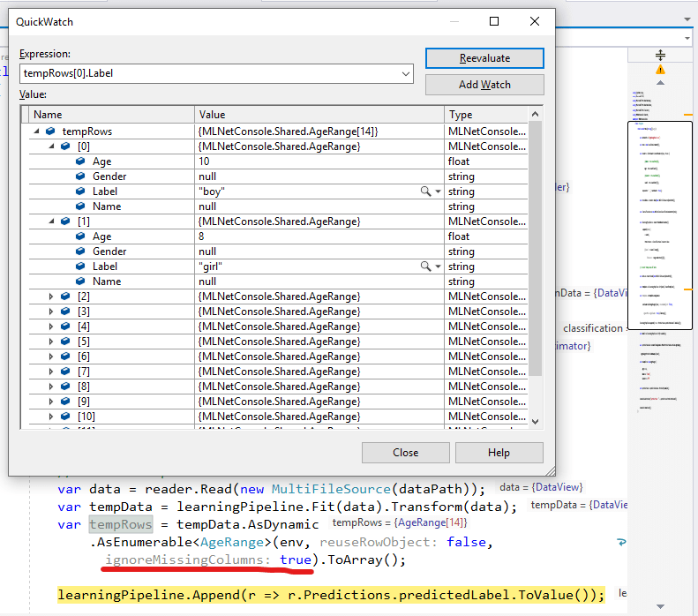The image size is (698, 616).
Task: Click the cube icon of element [2]
Action: (65, 297)
